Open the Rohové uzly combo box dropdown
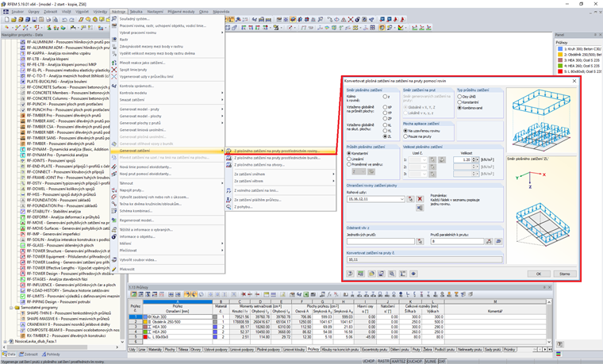603x364 pixels. click(402, 199)
